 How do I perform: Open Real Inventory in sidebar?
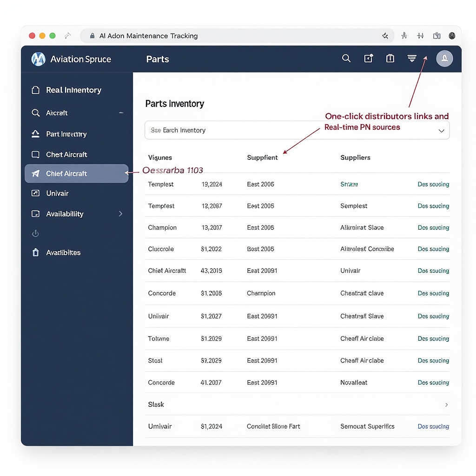(73, 90)
